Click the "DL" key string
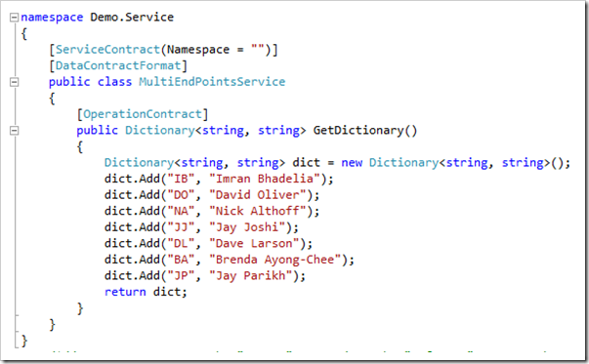 (181, 244)
